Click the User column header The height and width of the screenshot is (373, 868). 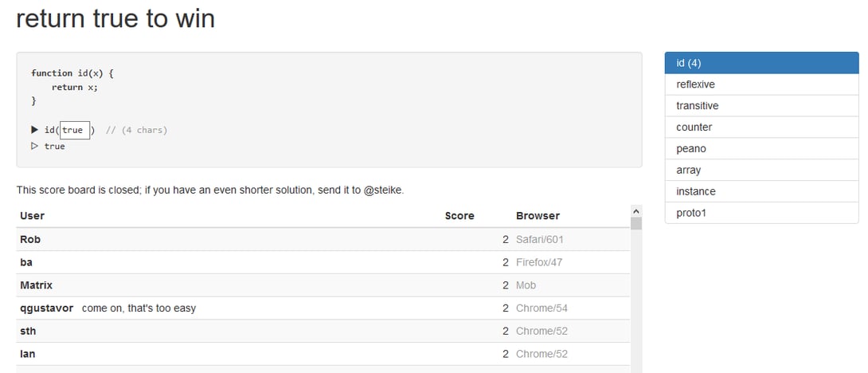pos(32,216)
